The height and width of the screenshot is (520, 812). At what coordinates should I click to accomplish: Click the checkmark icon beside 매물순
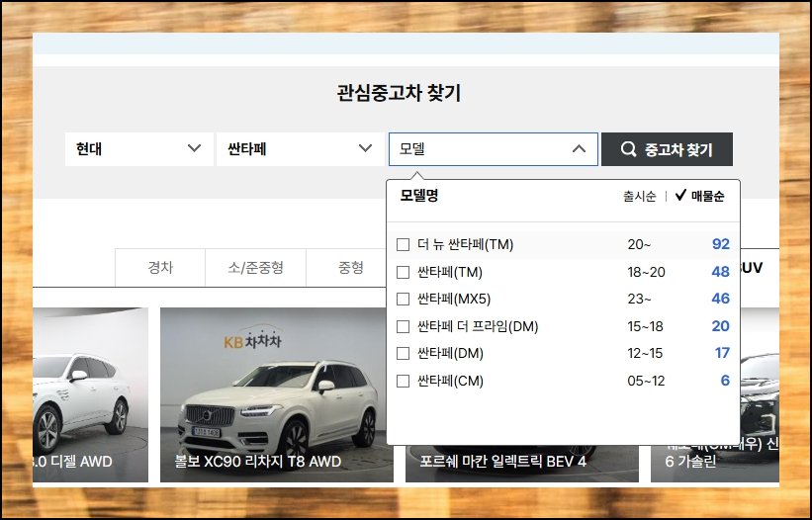[680, 195]
